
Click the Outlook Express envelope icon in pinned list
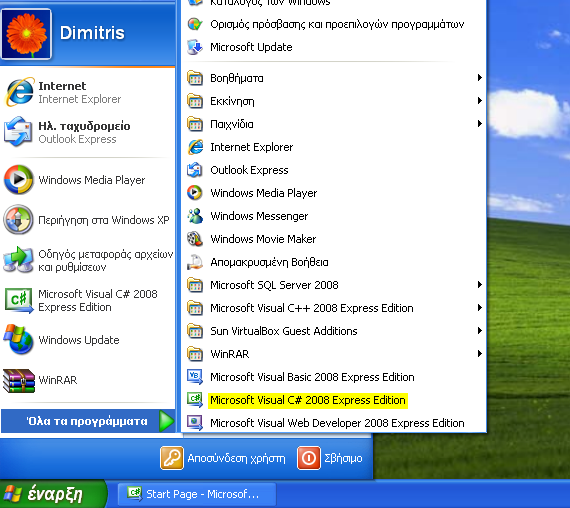(x=18, y=132)
